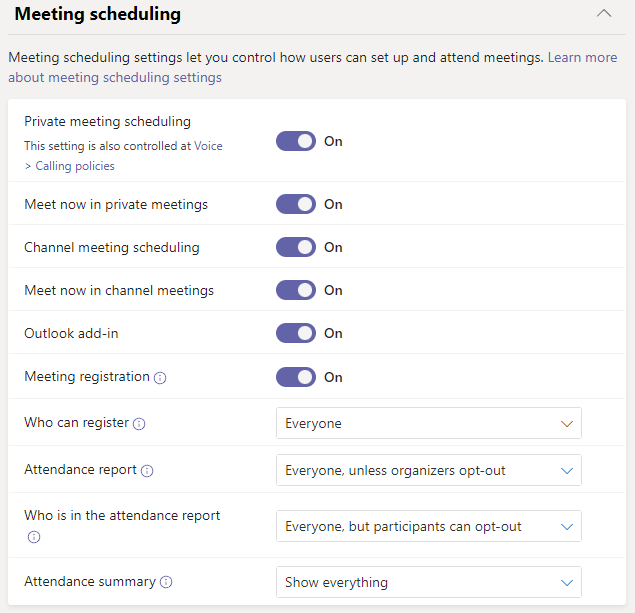
Task: Click info icon beside Who can register
Action: coord(139,424)
